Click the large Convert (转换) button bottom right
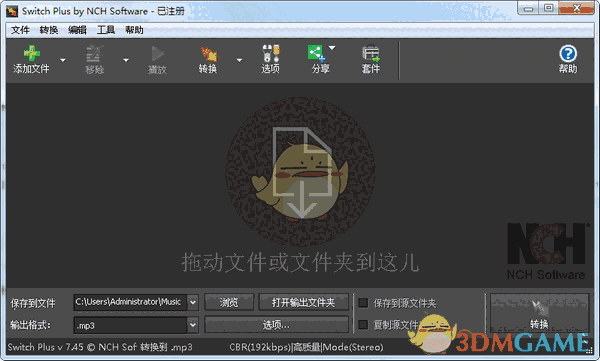600x361 pixels. tap(539, 314)
